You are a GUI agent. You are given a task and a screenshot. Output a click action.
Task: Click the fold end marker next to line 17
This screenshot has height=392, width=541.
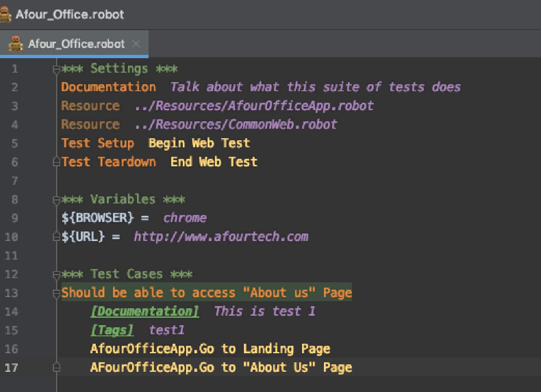pyautogui.click(x=57, y=367)
